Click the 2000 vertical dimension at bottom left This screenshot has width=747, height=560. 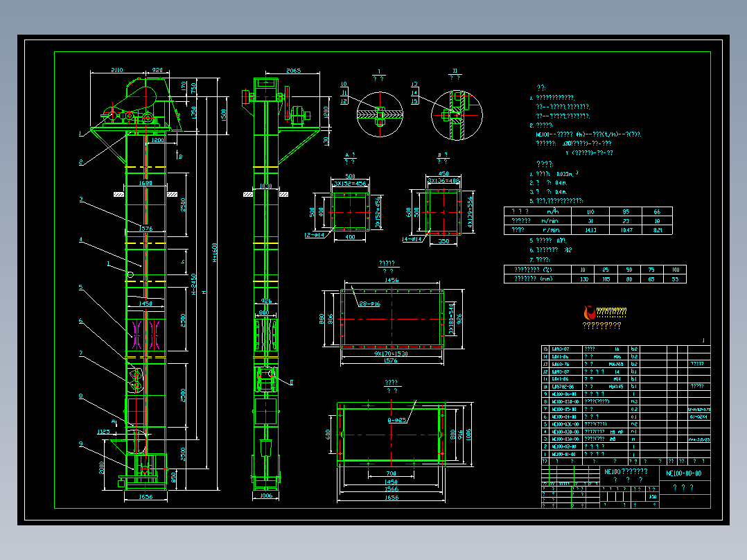pyautogui.click(x=101, y=467)
